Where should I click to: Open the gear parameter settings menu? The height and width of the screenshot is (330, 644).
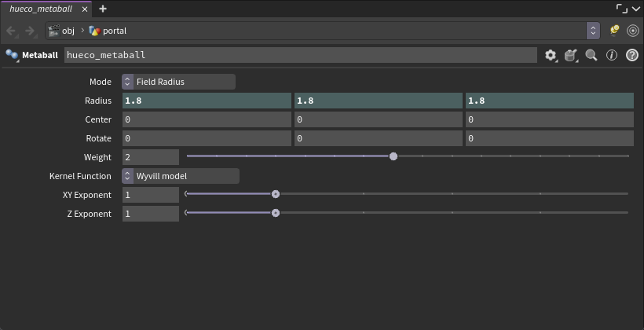coord(551,55)
